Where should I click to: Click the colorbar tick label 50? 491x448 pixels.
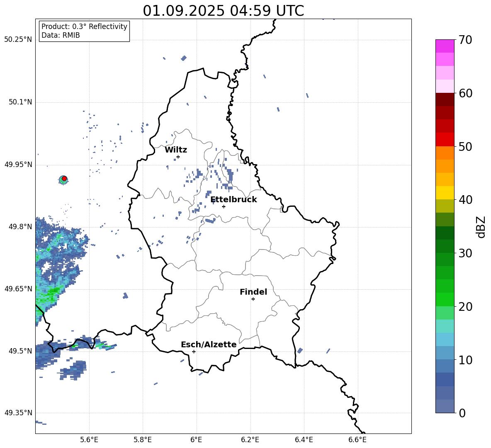tap(465, 147)
